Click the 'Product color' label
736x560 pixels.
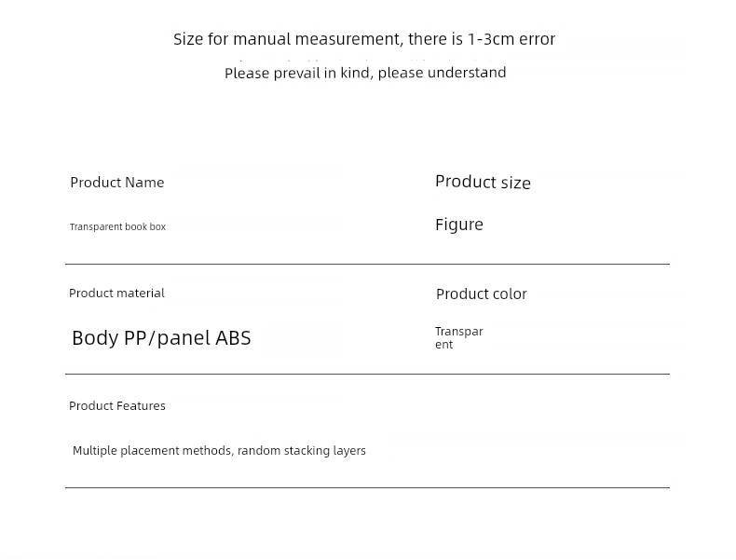pos(481,294)
